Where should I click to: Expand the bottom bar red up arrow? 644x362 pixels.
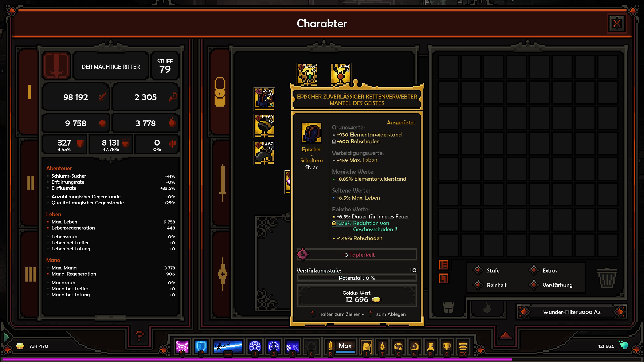click(506, 335)
